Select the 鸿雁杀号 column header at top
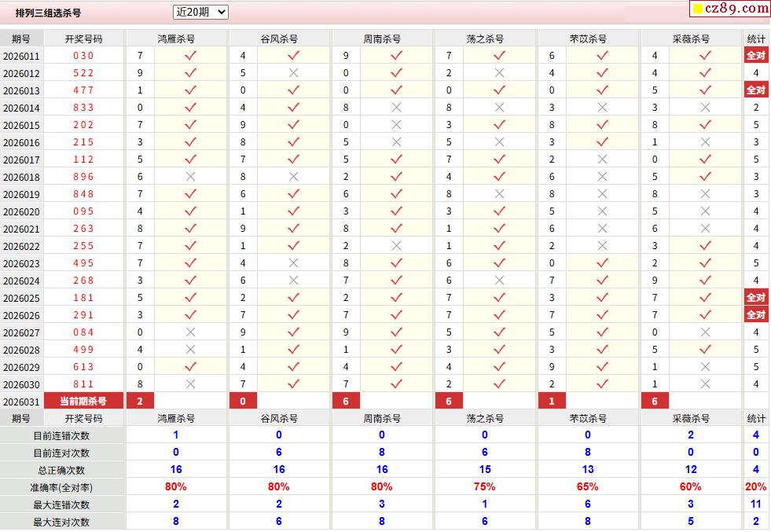The height and width of the screenshot is (532, 771). [x=177, y=39]
